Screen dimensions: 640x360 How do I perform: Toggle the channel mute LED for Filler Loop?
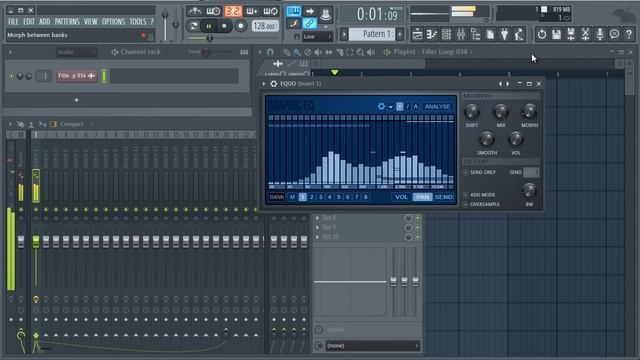11,76
